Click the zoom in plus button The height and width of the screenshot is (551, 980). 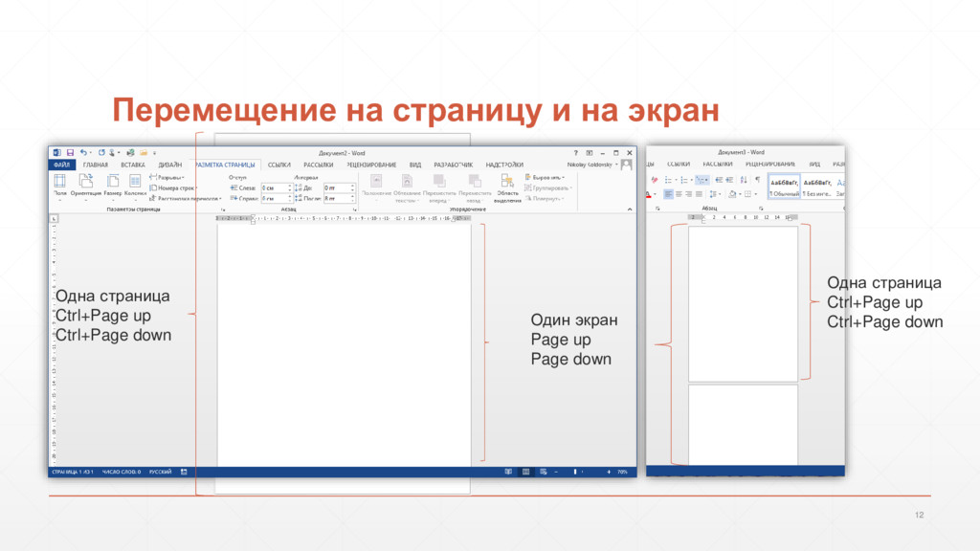(608, 472)
